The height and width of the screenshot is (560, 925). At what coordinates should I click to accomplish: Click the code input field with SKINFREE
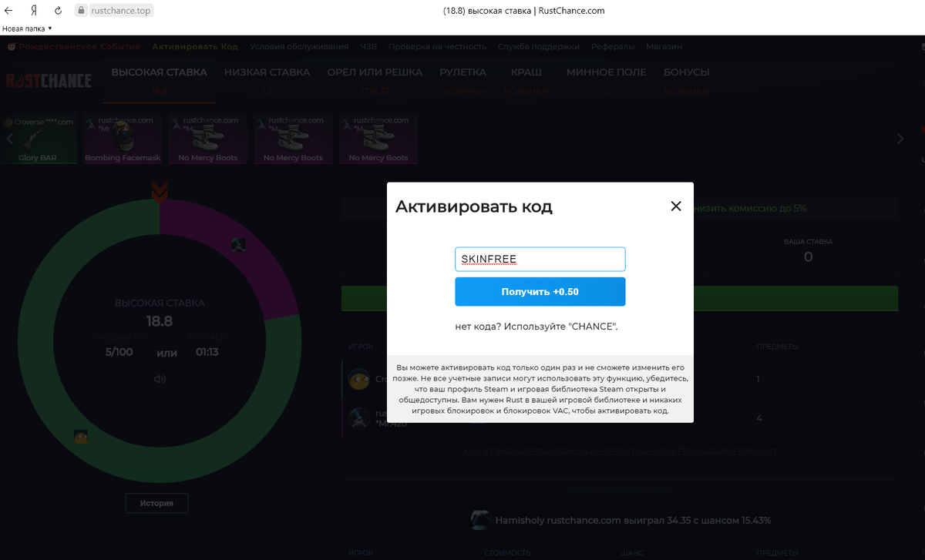(540, 259)
